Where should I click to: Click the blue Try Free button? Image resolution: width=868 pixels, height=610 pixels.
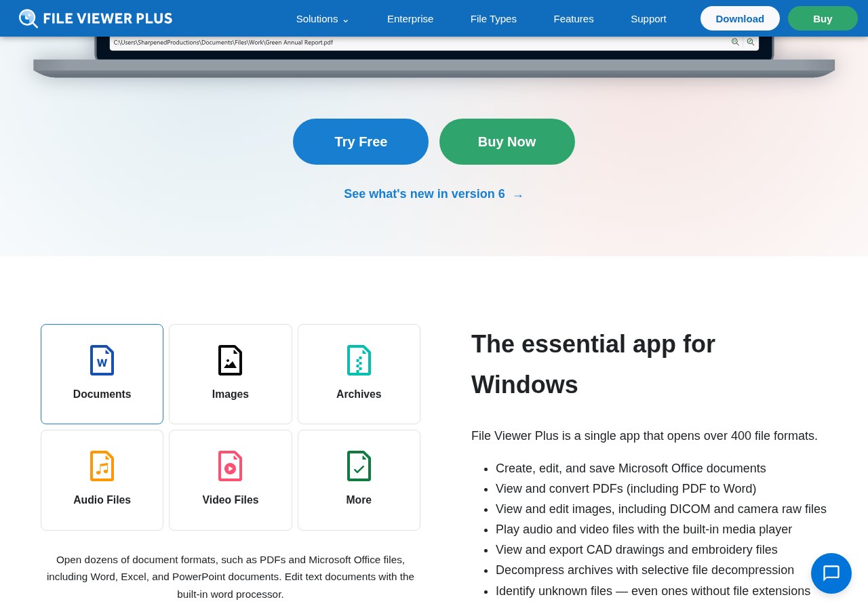coord(361,142)
